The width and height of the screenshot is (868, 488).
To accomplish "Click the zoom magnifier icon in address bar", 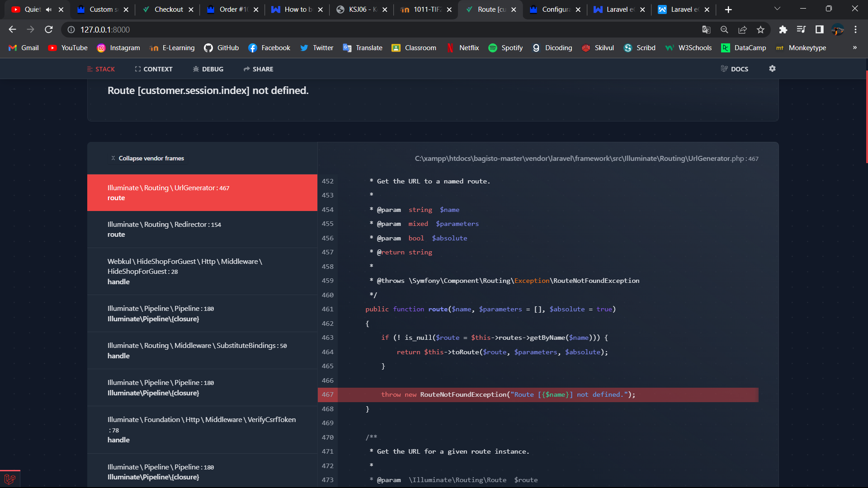I will tap(724, 29).
